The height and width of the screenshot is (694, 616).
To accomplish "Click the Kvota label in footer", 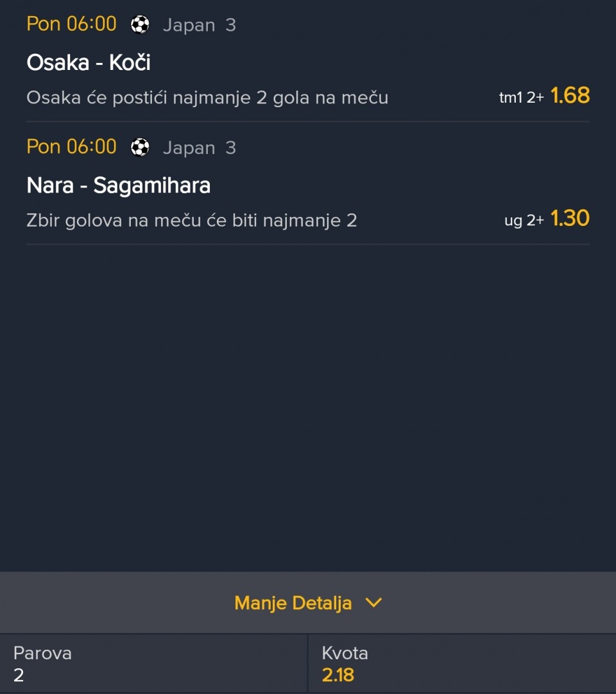I will pos(345,654).
